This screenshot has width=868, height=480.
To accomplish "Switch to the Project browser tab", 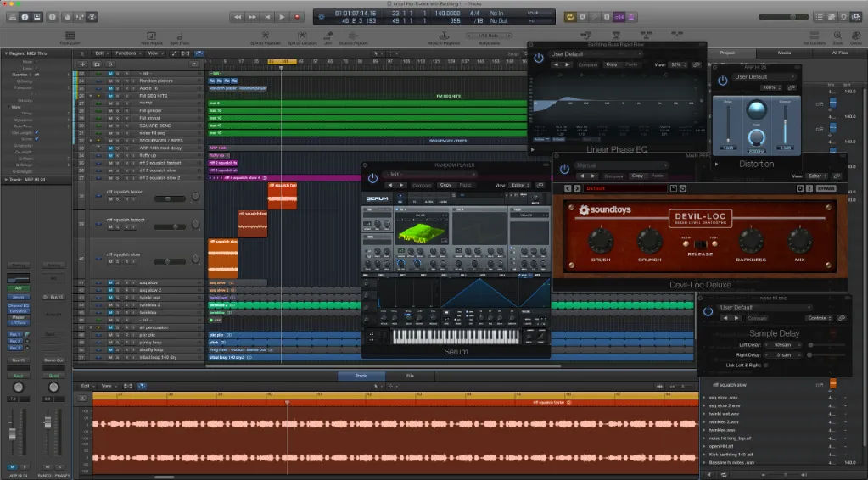I will click(727, 53).
